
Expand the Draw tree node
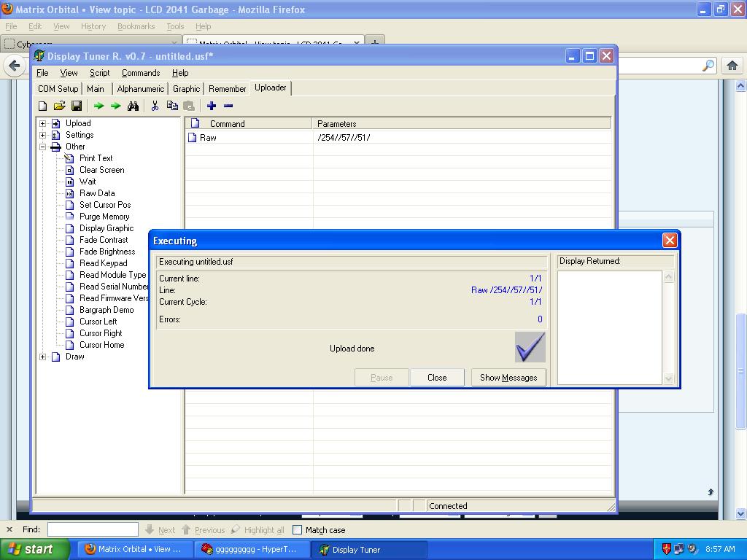click(43, 357)
